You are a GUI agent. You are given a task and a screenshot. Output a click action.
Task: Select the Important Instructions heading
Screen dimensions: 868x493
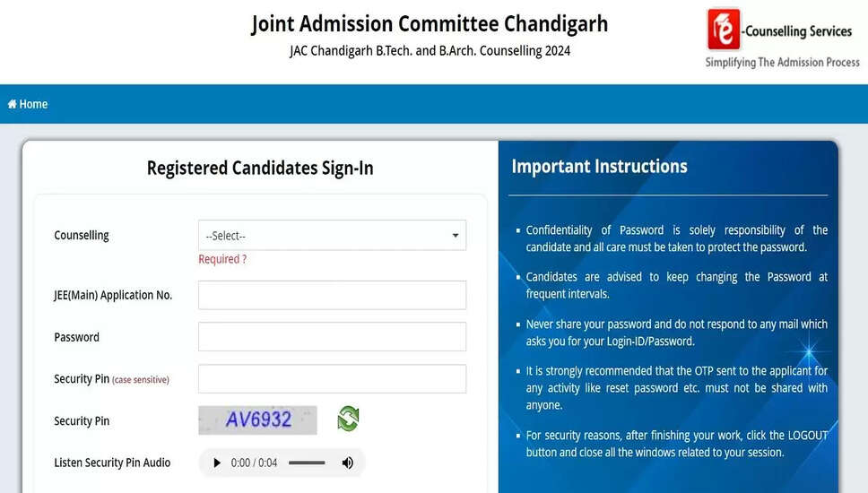pyautogui.click(x=599, y=166)
